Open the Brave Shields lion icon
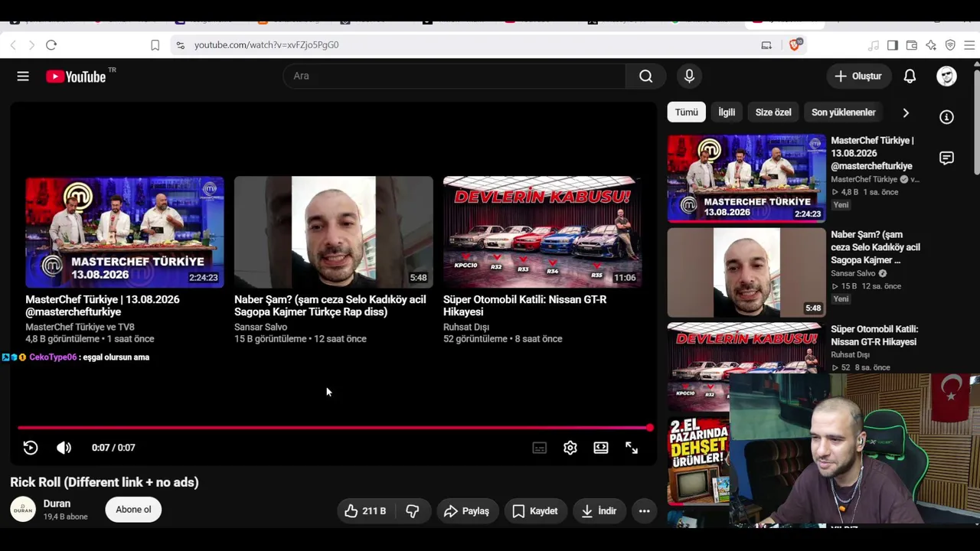 [x=795, y=44]
